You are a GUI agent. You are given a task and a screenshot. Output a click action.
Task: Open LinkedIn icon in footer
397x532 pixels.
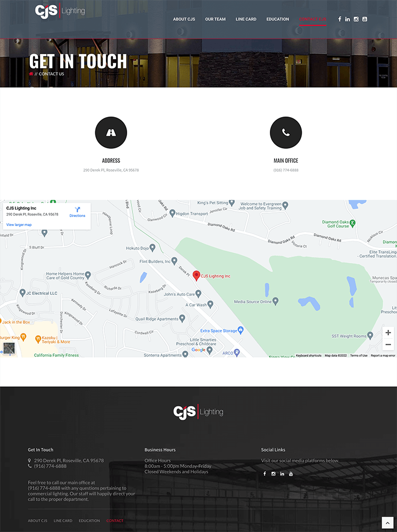click(282, 473)
